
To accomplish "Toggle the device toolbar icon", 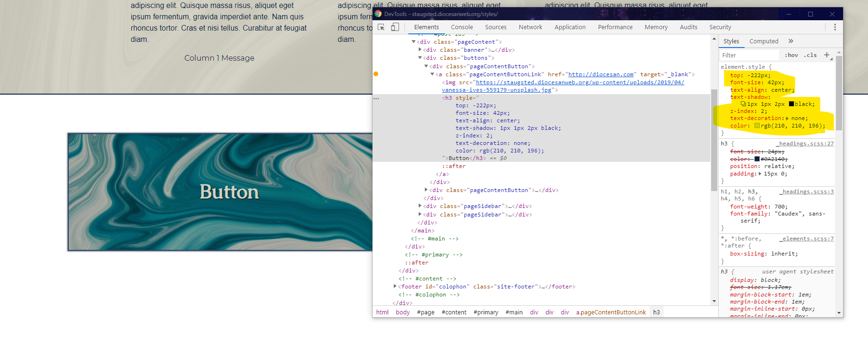I will [x=395, y=27].
